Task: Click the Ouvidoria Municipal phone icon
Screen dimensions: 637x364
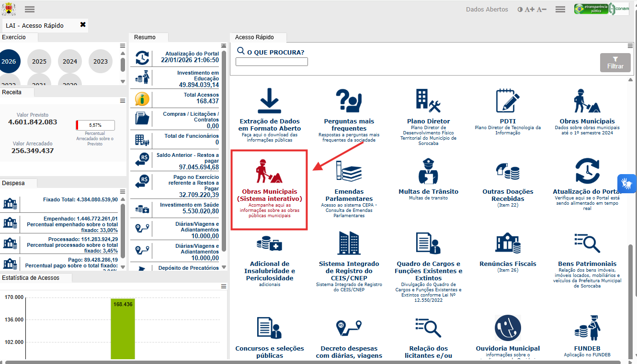Action: pos(508,328)
